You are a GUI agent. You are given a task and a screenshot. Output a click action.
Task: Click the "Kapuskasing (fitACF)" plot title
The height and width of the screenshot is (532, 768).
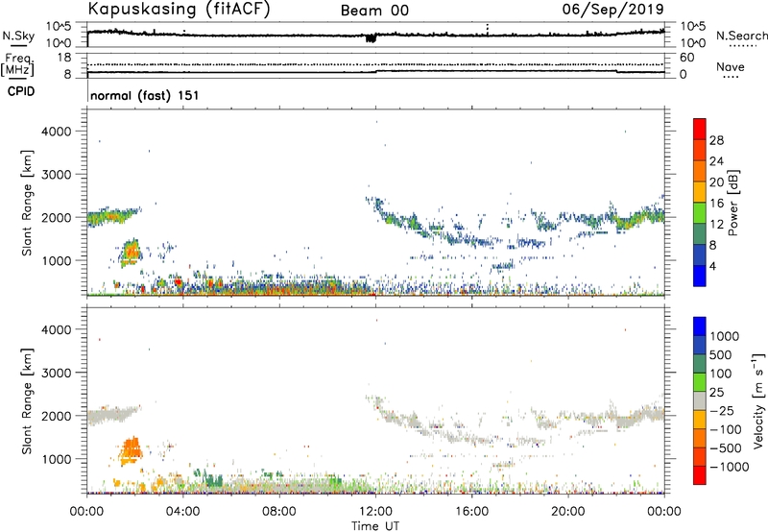click(179, 10)
